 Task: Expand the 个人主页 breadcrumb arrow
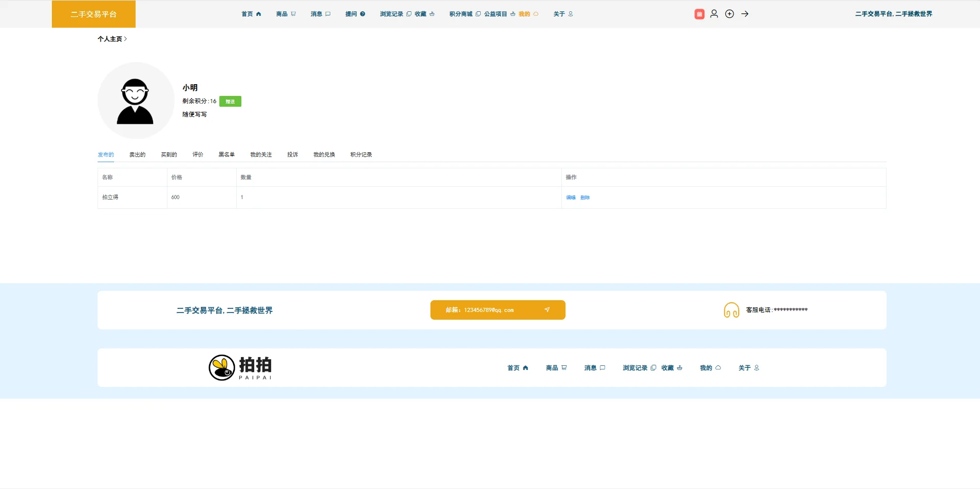(126, 38)
